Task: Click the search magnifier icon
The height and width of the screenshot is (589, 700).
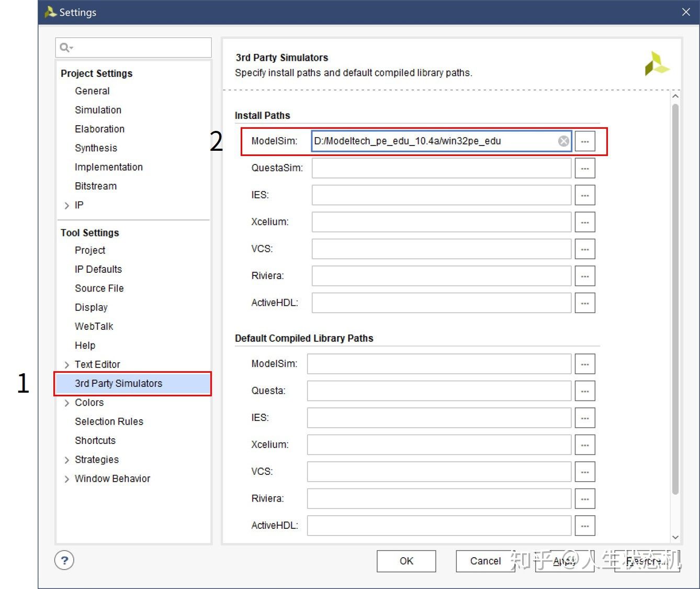Action: click(65, 48)
